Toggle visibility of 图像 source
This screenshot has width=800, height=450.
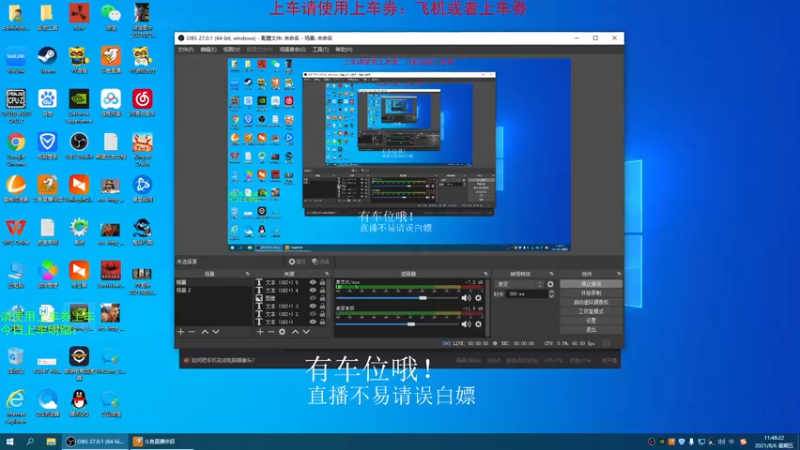click(313, 298)
